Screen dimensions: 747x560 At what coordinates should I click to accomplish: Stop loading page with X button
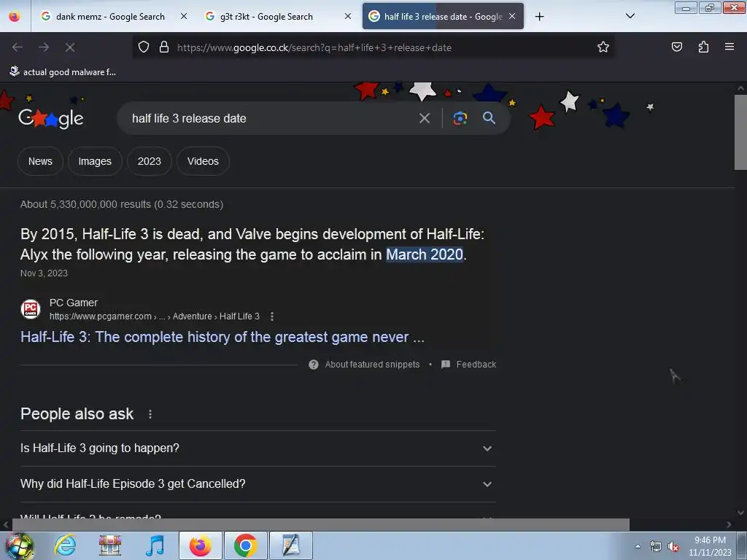point(70,47)
